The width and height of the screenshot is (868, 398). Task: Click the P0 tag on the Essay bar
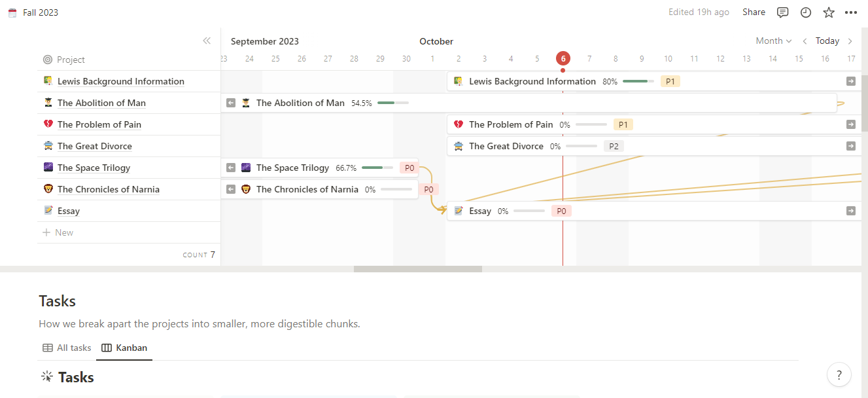point(561,211)
